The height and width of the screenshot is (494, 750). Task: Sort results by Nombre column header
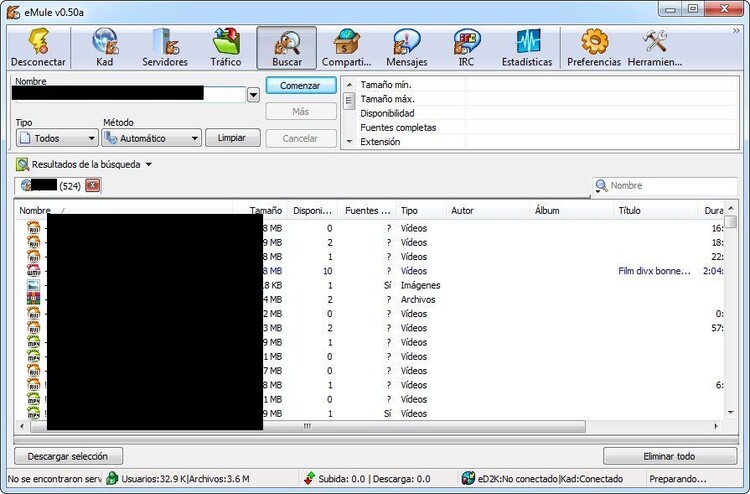tap(123, 210)
